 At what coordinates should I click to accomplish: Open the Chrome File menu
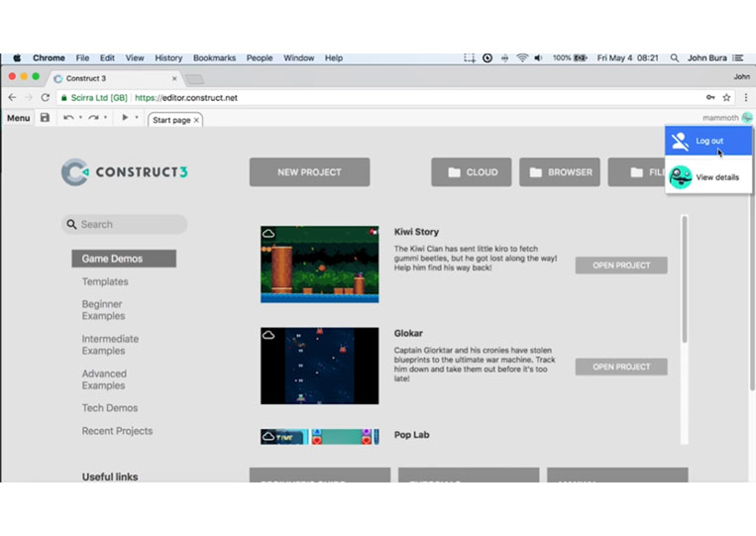point(82,57)
